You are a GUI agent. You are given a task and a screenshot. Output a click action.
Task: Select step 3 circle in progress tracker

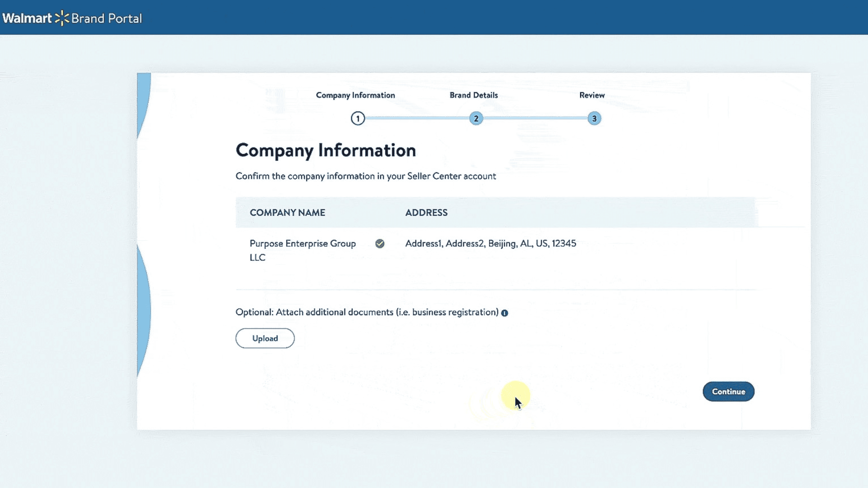point(594,119)
